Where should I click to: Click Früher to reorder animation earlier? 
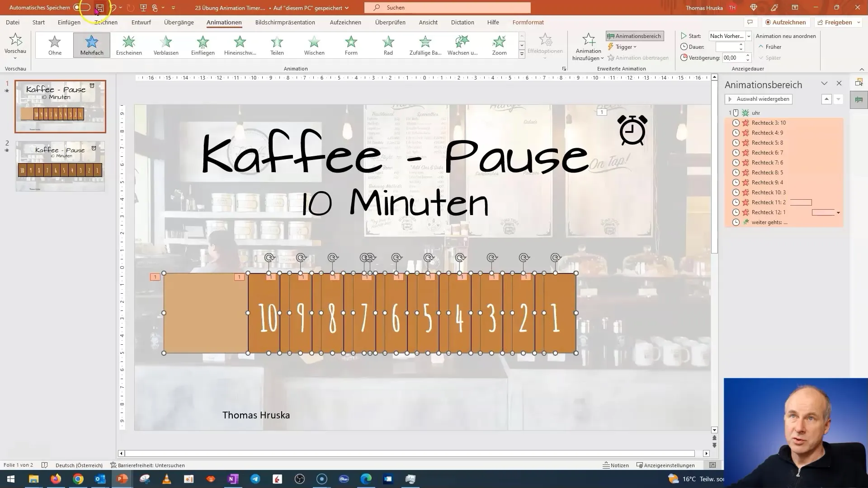coord(770,47)
